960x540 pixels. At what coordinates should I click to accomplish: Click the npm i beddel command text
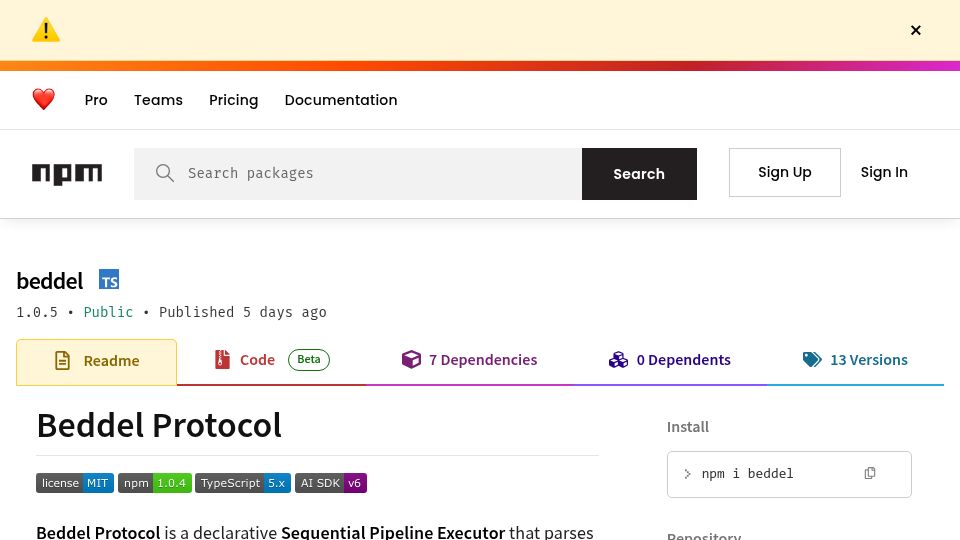(747, 474)
